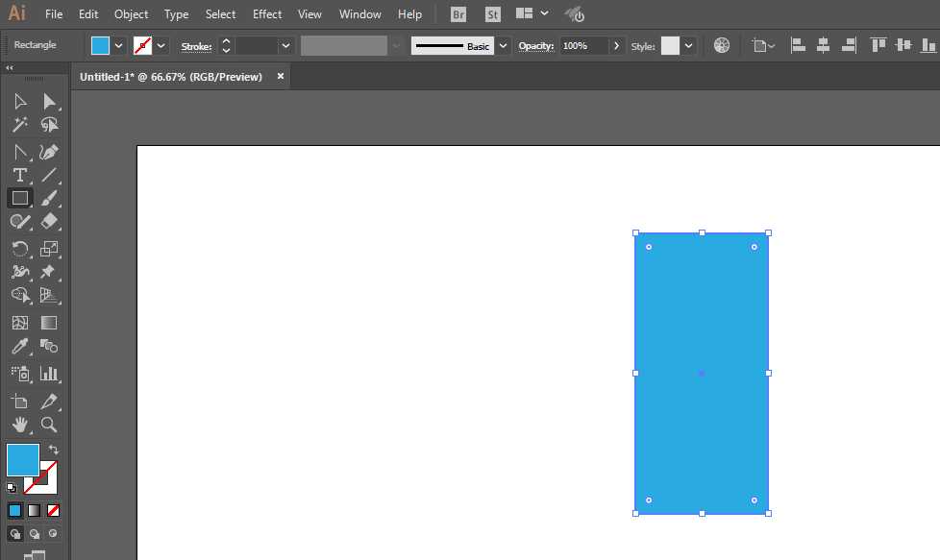The width and height of the screenshot is (940, 560).
Task: Select the Direct Selection tool
Action: [x=49, y=101]
